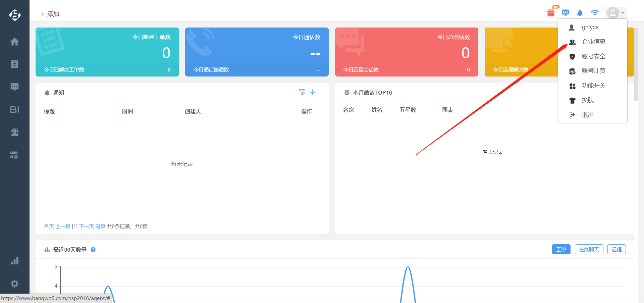The width and height of the screenshot is (644, 303).
Task: Switch chart to 远程 view
Action: pyautogui.click(x=616, y=249)
